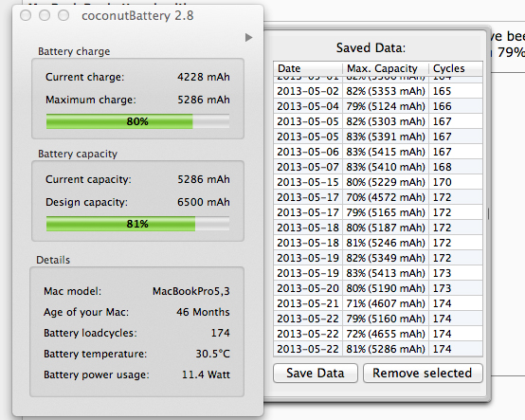Select the row showing 79% (5160 mAh)

pos(378,319)
